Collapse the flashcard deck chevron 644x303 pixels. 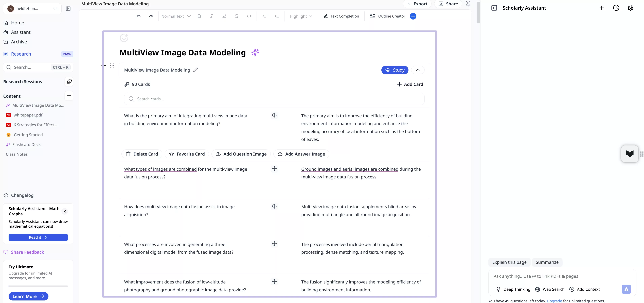click(x=418, y=70)
